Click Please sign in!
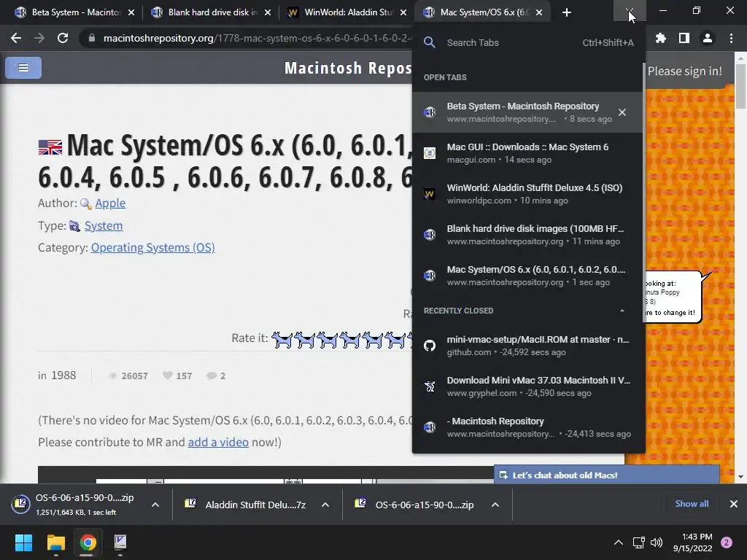Screen dimensions: 747x560 [x=684, y=71]
